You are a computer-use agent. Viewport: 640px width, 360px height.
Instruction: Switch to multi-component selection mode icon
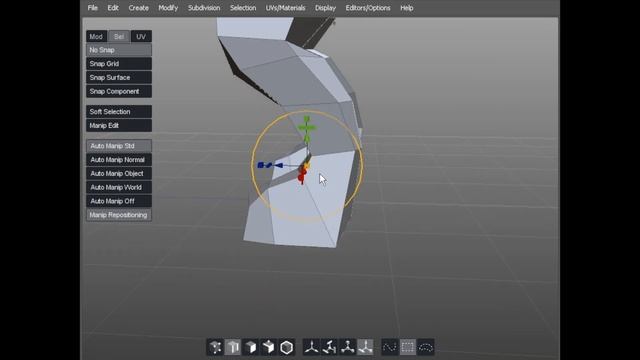tap(269, 347)
